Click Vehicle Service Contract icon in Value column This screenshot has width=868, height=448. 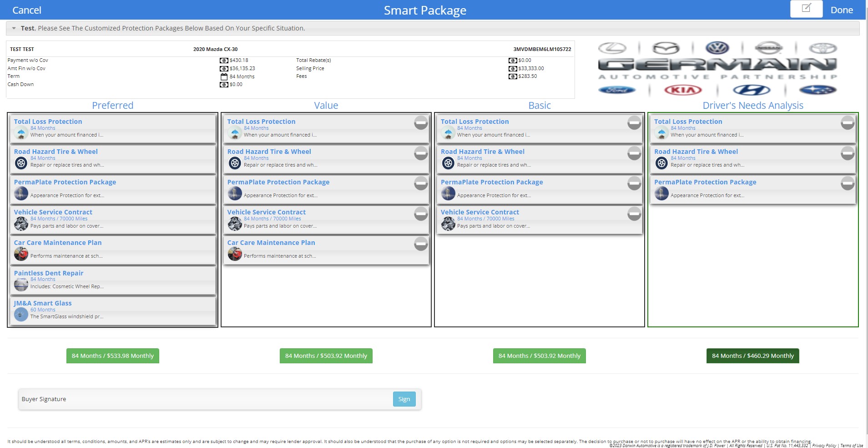[235, 224]
